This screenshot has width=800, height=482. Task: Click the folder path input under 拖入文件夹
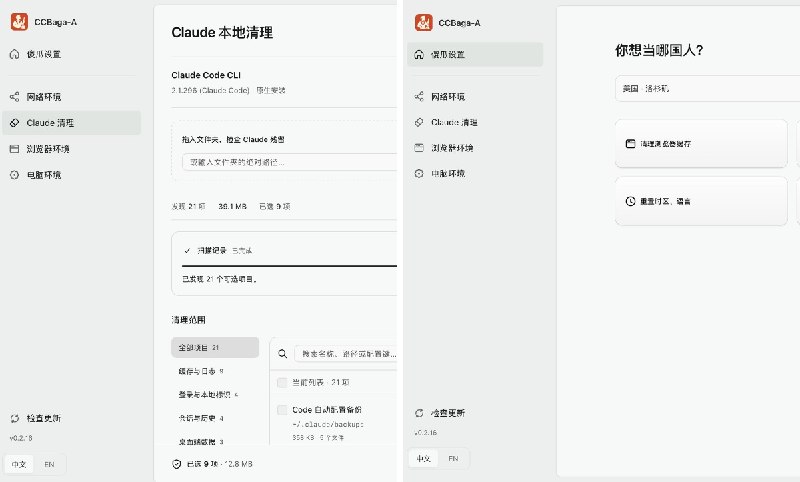point(289,162)
